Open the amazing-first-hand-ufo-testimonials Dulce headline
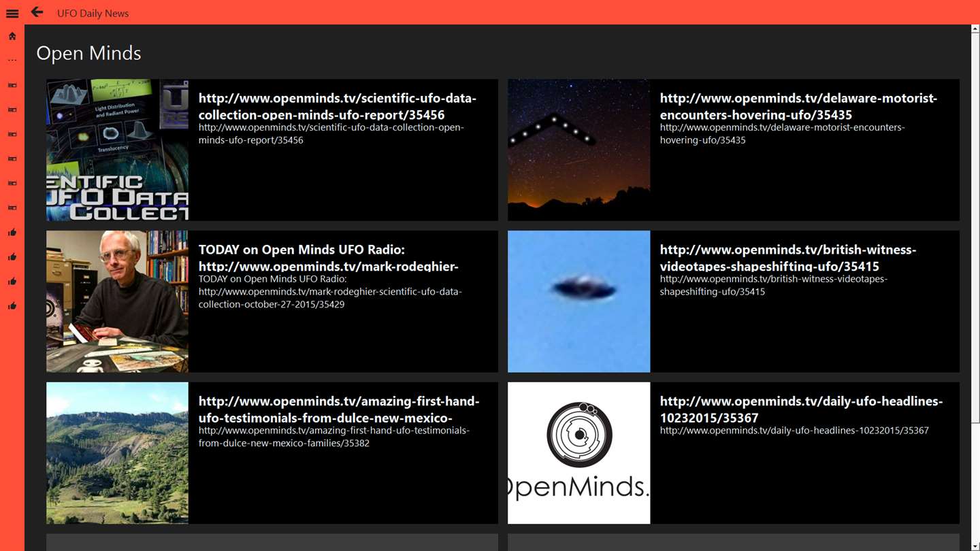The width and height of the screenshot is (980, 551). [x=339, y=410]
